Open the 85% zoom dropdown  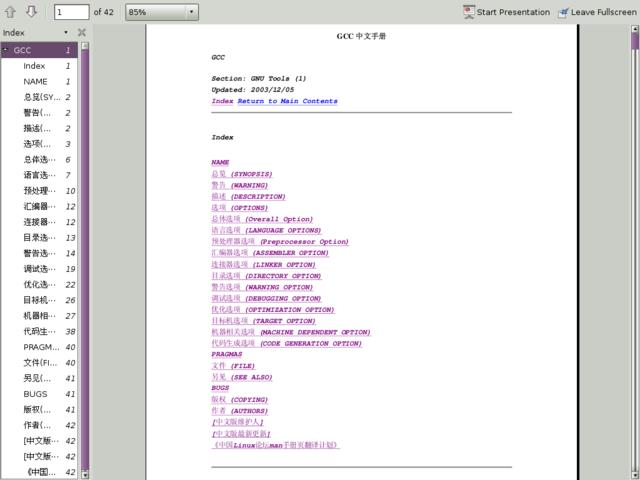coord(162,12)
